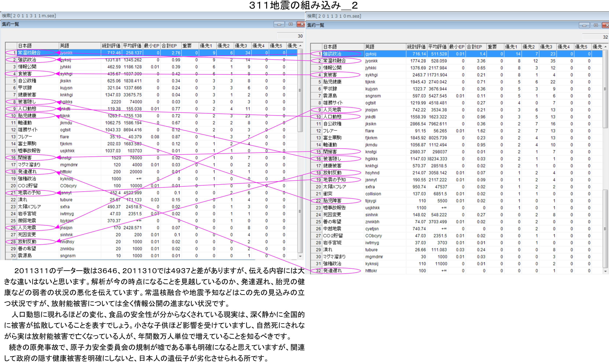Minimize the left 集約一覧 window

279,24
